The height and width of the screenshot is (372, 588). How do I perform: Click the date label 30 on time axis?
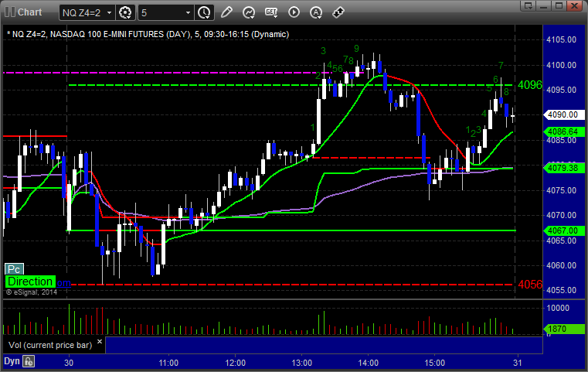click(x=69, y=363)
